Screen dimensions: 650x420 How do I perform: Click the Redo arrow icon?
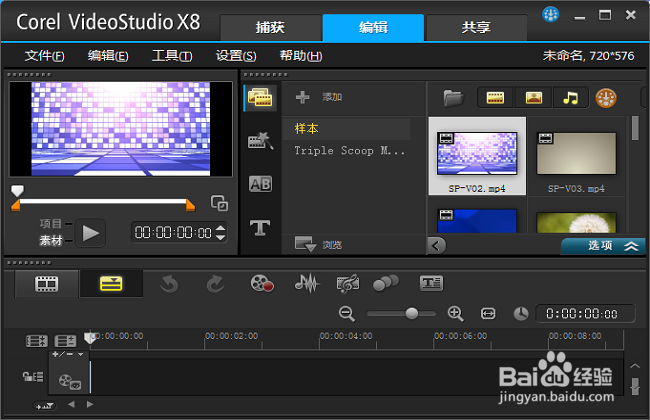(216, 284)
